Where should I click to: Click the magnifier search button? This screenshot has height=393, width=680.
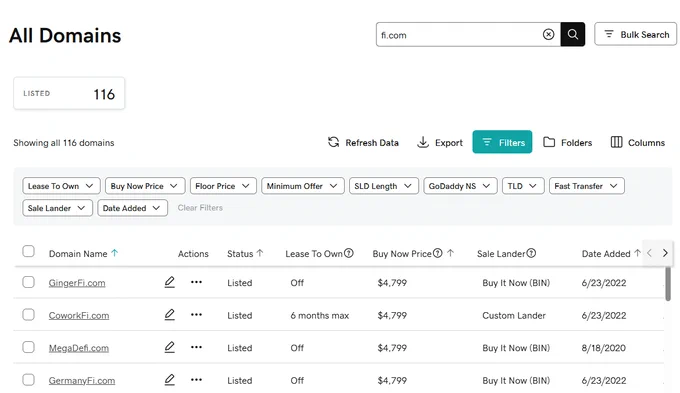click(572, 34)
